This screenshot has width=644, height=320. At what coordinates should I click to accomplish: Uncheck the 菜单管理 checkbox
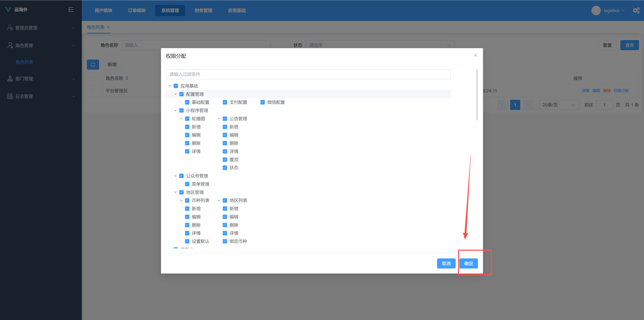click(x=187, y=184)
